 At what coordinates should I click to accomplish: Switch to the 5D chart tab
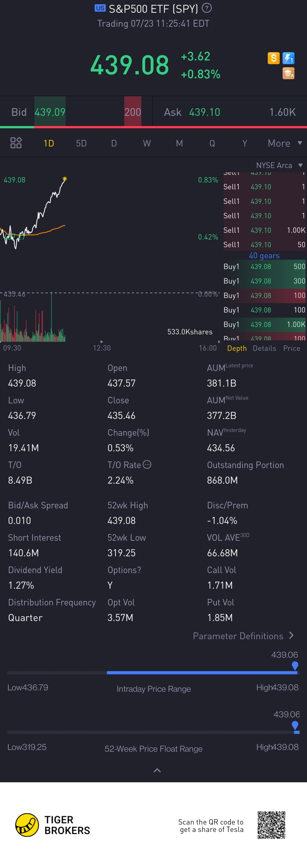coord(81,143)
